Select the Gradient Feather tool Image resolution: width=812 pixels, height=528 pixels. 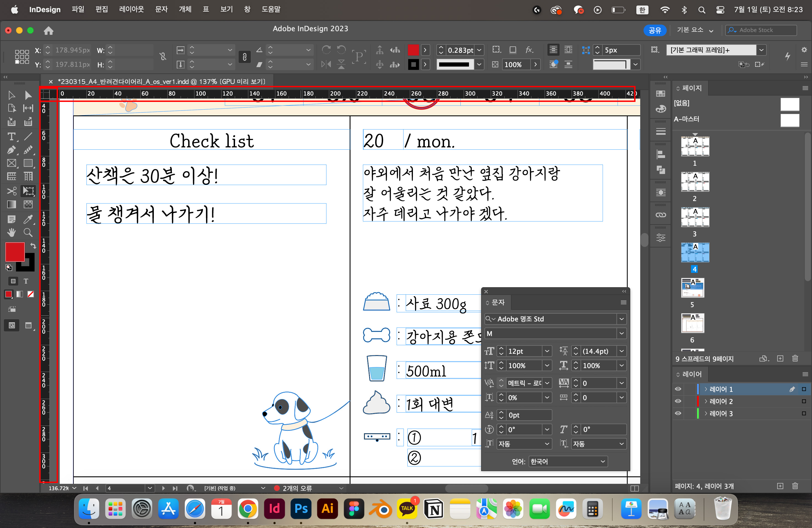[x=28, y=204]
